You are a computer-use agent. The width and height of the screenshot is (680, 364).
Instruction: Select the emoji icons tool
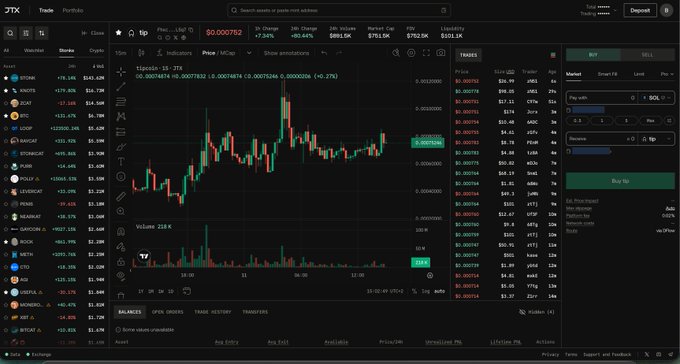coord(121,177)
